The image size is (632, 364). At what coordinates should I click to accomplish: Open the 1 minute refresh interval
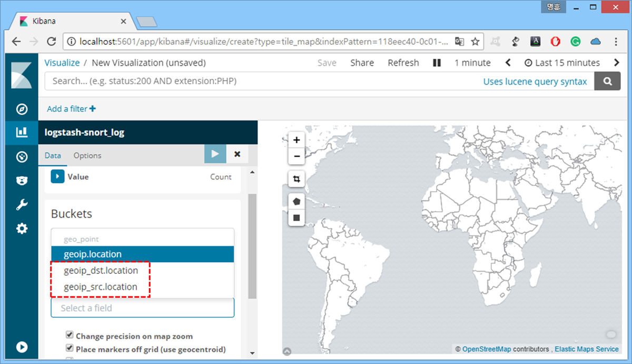tap(472, 63)
